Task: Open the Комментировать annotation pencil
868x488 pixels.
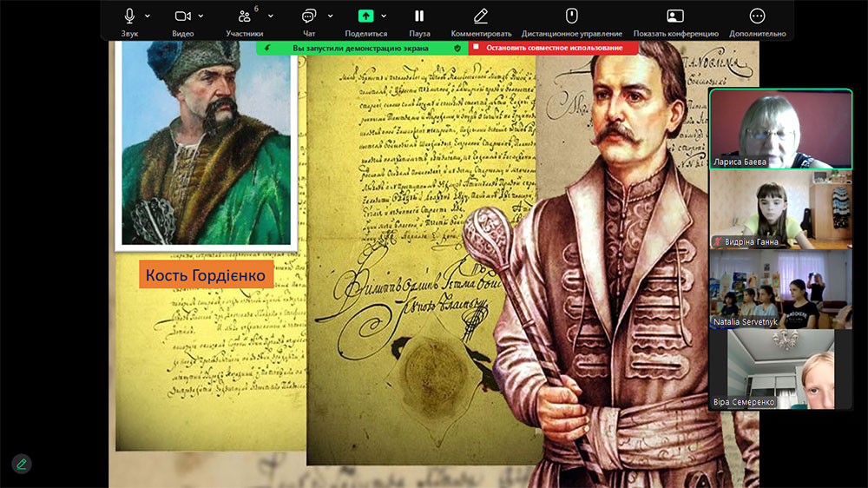Action: point(481,16)
